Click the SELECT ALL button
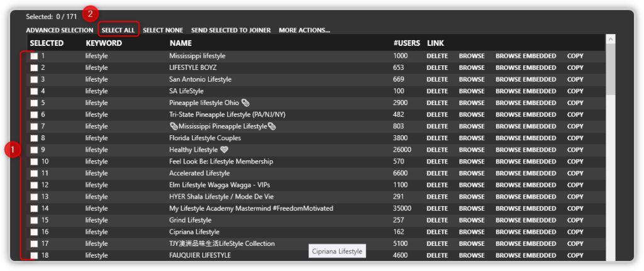The width and height of the screenshot is (644, 271). (118, 30)
